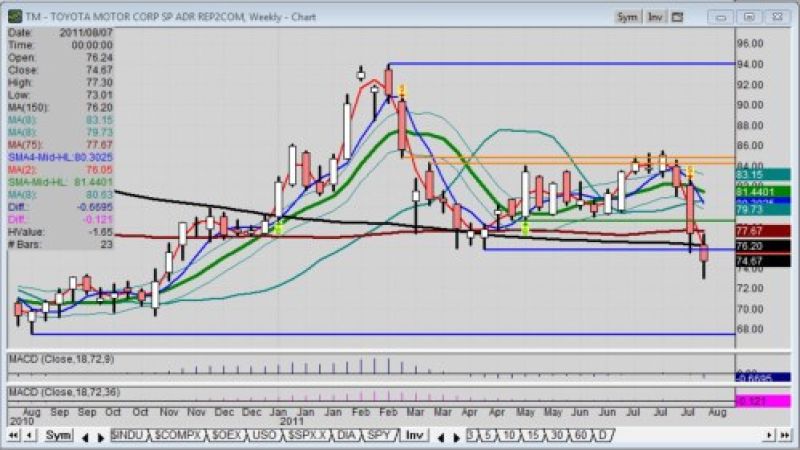Click the bottom Sym toggle button
Image resolution: width=800 pixels, height=450 pixels.
tap(59, 435)
